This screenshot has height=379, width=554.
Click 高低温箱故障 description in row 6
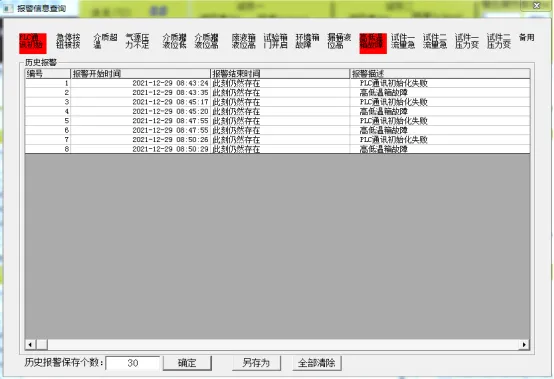point(384,130)
